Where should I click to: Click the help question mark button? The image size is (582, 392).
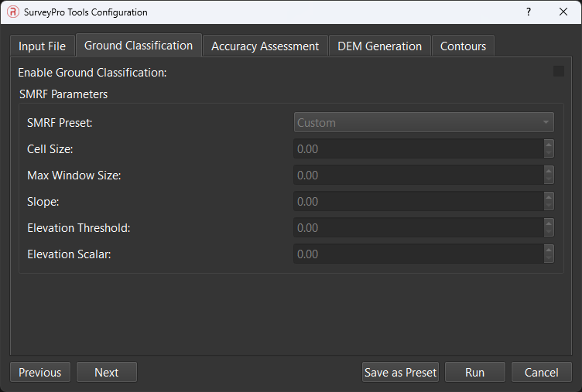(529, 12)
